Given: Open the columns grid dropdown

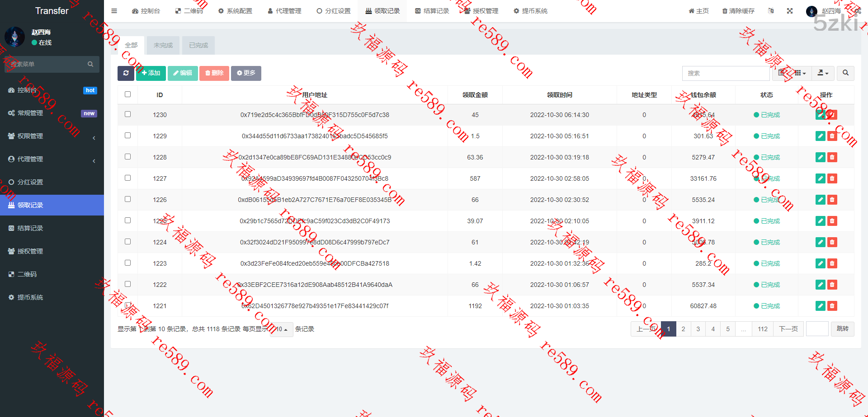Looking at the screenshot, I should point(800,73).
